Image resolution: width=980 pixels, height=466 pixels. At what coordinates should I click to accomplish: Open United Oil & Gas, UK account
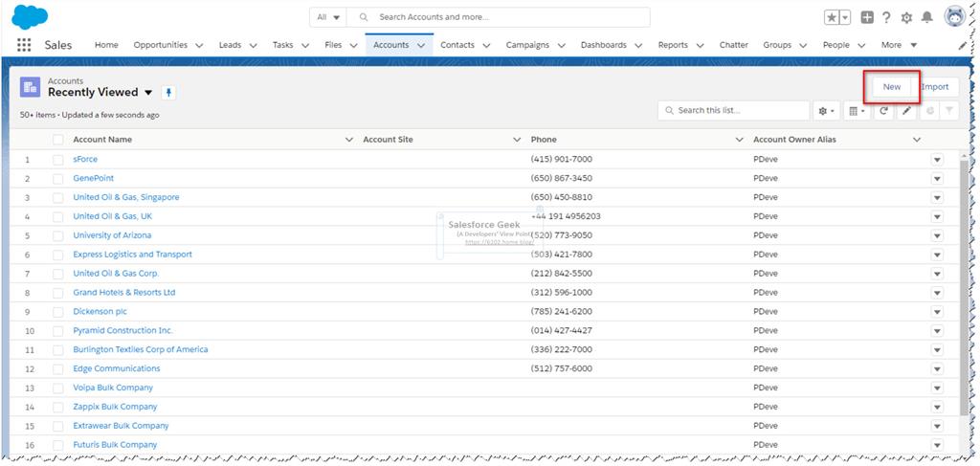point(113,217)
